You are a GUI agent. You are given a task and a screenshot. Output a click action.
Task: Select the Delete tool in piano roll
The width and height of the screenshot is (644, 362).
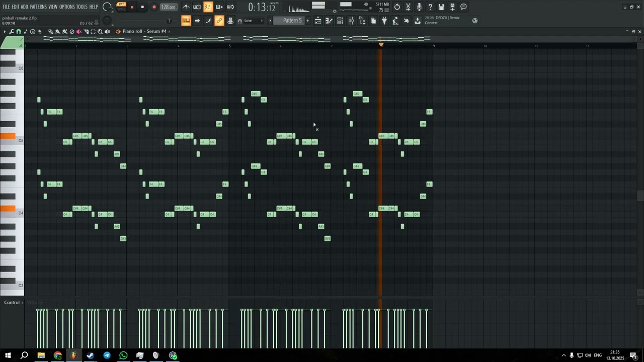pos(72,31)
